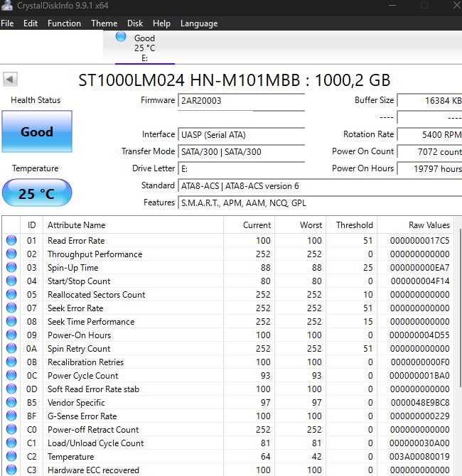Click the Raw Values column header

click(x=415, y=225)
